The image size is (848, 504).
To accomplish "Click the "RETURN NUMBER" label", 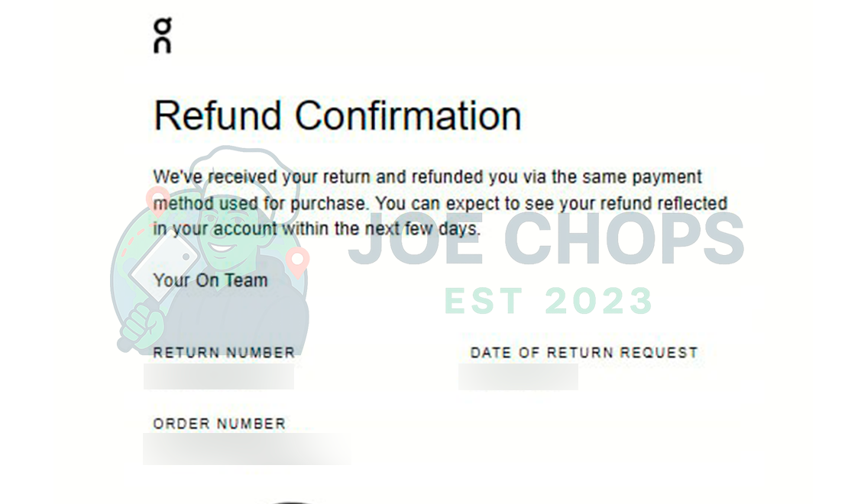I will pyautogui.click(x=224, y=353).
